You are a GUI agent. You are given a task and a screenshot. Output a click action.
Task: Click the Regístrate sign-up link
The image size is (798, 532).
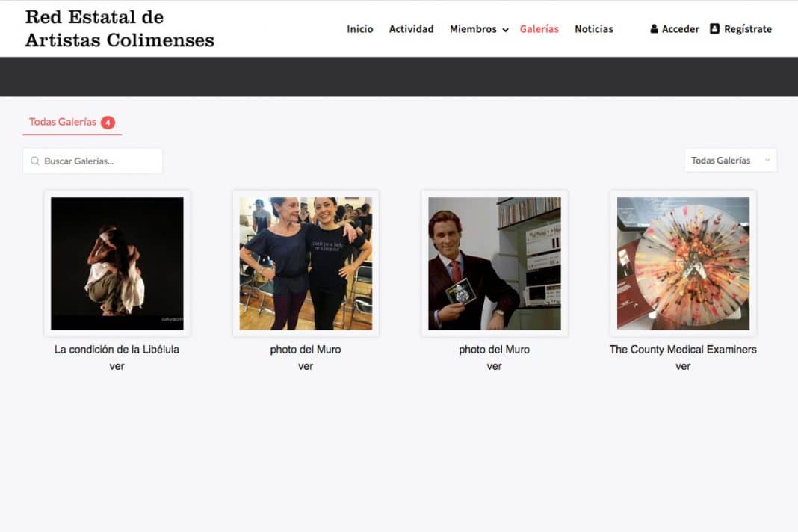(748, 29)
